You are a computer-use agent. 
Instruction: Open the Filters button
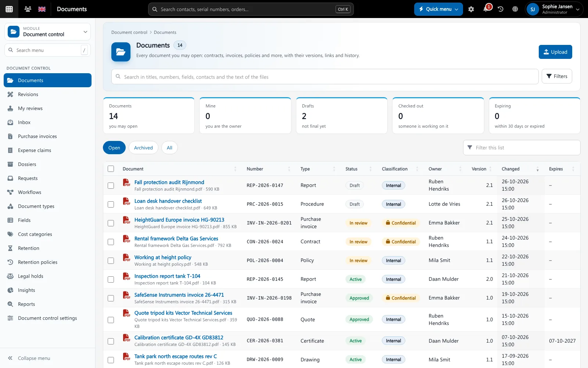tap(557, 76)
